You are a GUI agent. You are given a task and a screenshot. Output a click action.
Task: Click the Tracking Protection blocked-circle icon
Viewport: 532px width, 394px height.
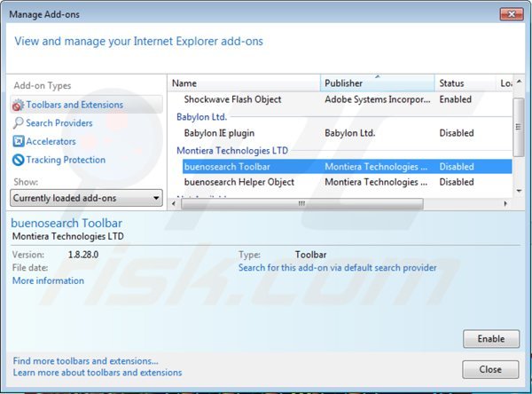(19, 160)
